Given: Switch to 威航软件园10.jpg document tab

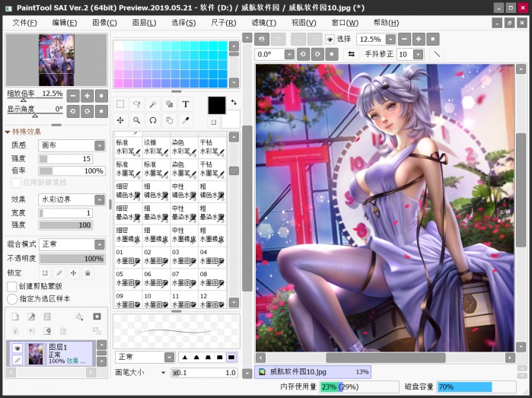Looking at the screenshot, I should click(313, 372).
